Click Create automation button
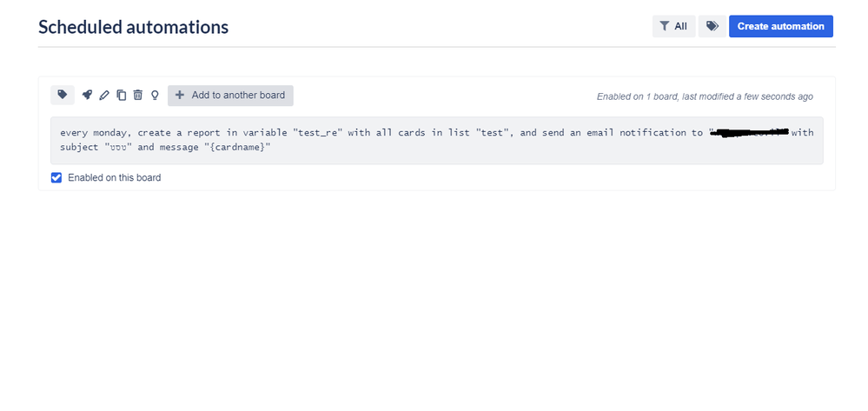 pyautogui.click(x=780, y=26)
